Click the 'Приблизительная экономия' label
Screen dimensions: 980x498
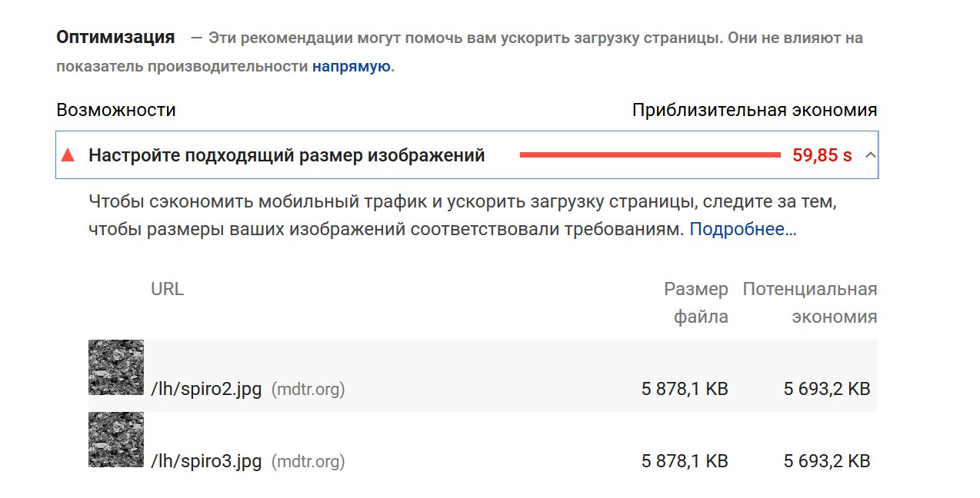pos(754,110)
